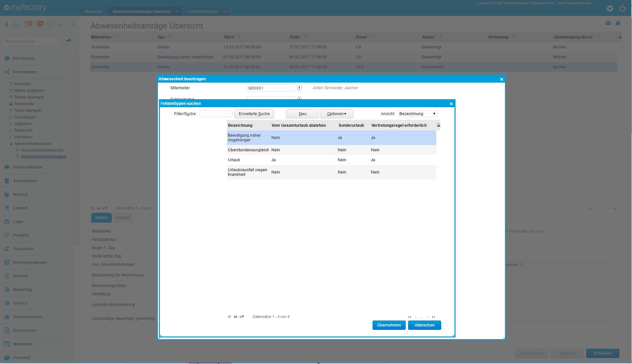Open column configuration icon beside Vertretungsregel erforderlich
632x364 pixels.
439,125
